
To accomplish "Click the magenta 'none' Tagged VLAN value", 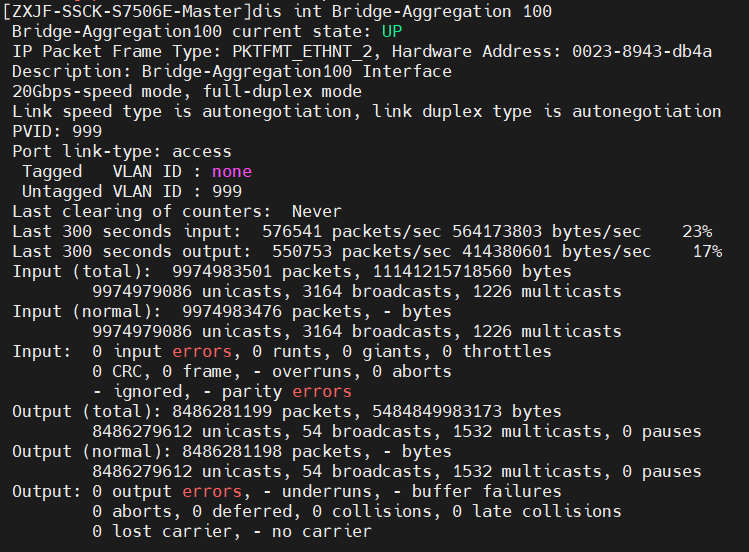I will click(x=231, y=172).
